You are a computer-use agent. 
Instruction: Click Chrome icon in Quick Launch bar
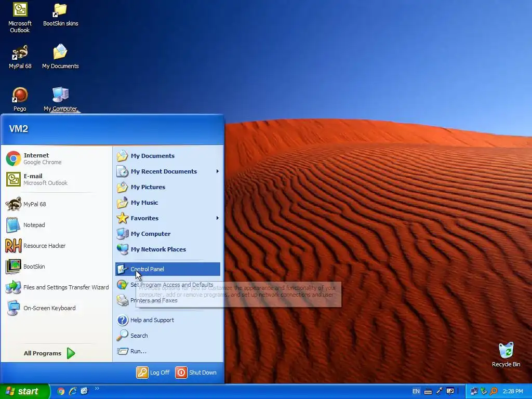click(x=61, y=391)
